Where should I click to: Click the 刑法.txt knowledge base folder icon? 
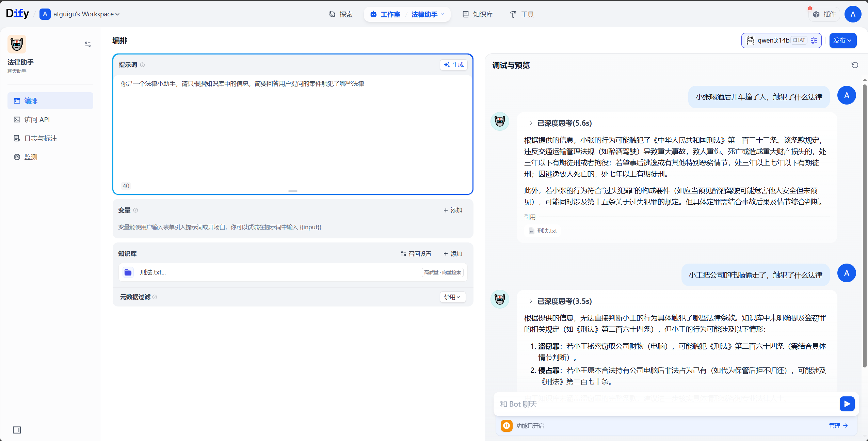coord(128,272)
